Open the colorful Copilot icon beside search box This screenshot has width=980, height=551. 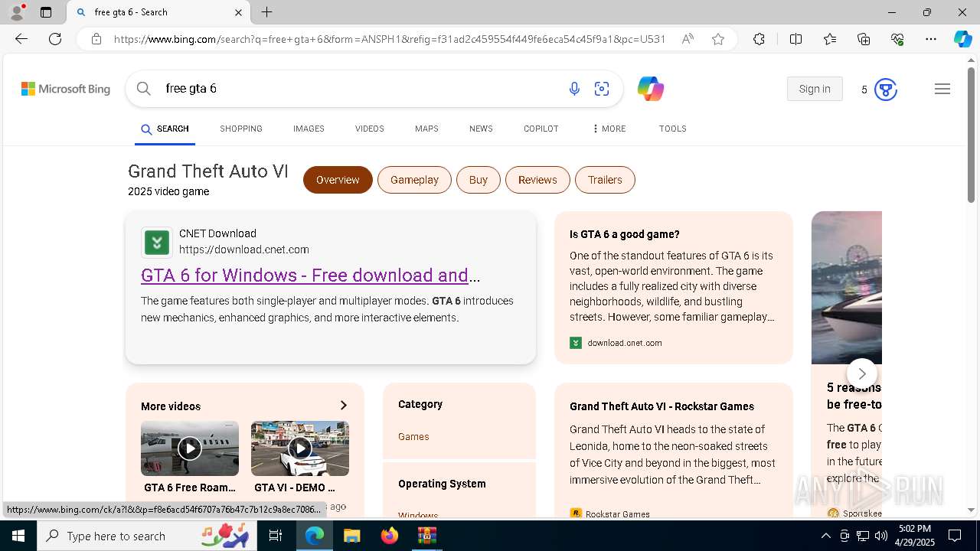tap(650, 89)
